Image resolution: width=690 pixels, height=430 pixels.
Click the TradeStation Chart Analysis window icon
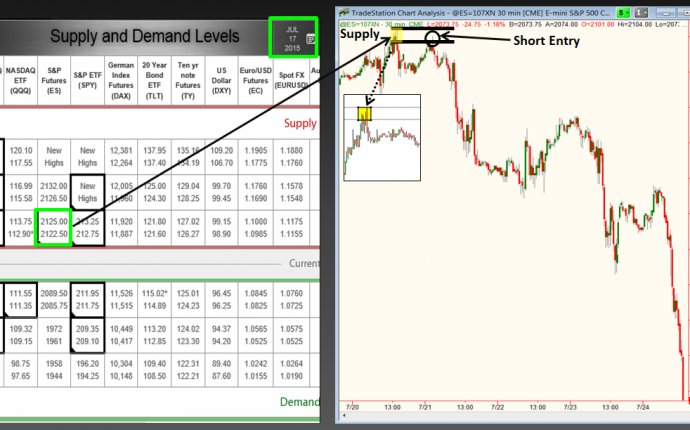[x=344, y=13]
